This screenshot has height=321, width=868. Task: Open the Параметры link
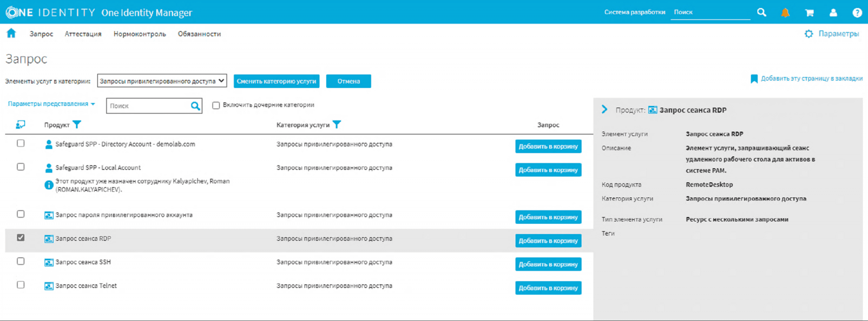[838, 34]
